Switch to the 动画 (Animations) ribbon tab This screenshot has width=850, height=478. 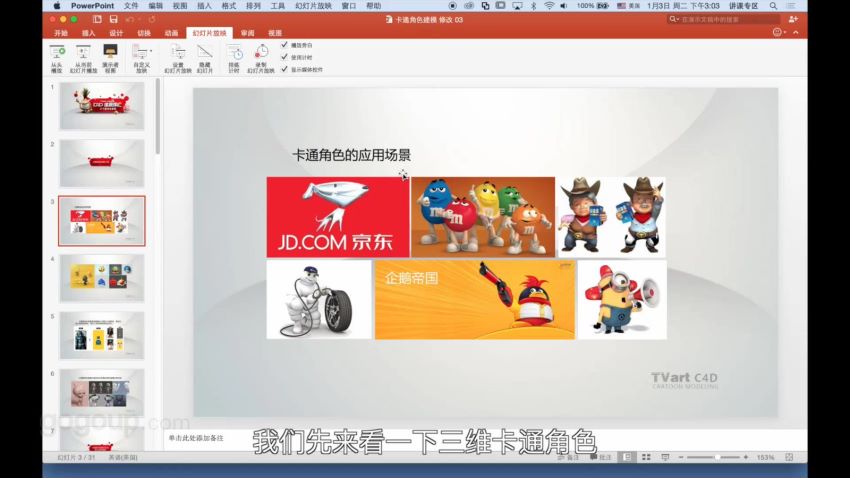coord(171,33)
